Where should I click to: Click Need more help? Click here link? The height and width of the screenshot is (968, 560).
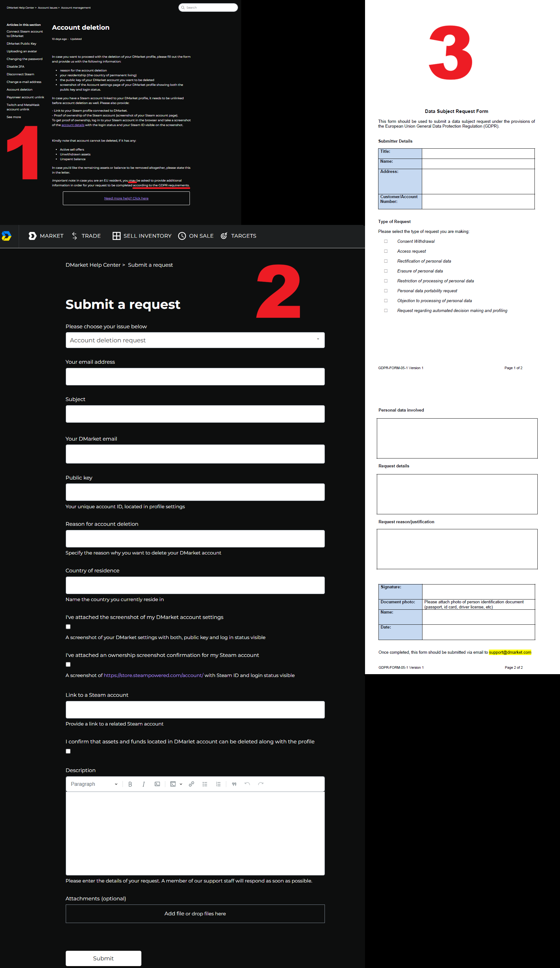[126, 198]
